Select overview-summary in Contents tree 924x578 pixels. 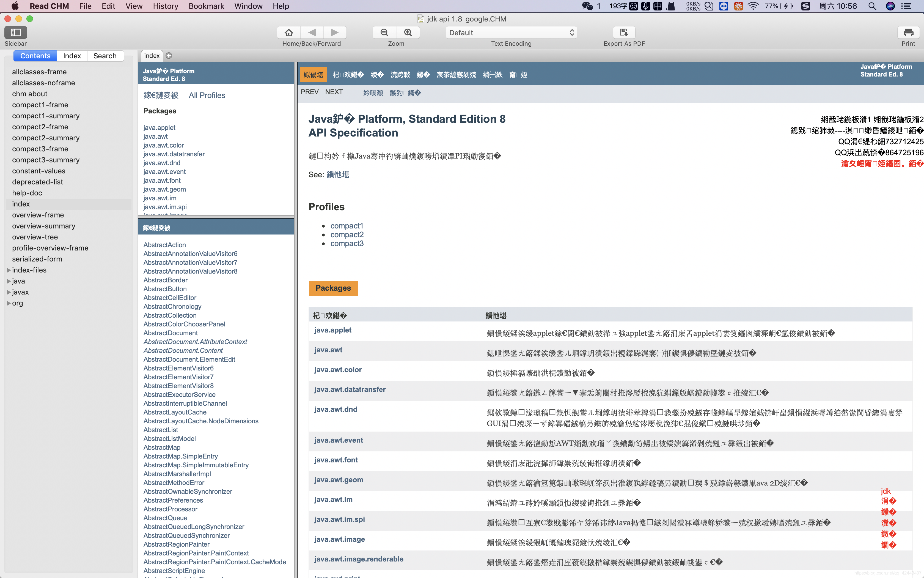click(43, 226)
